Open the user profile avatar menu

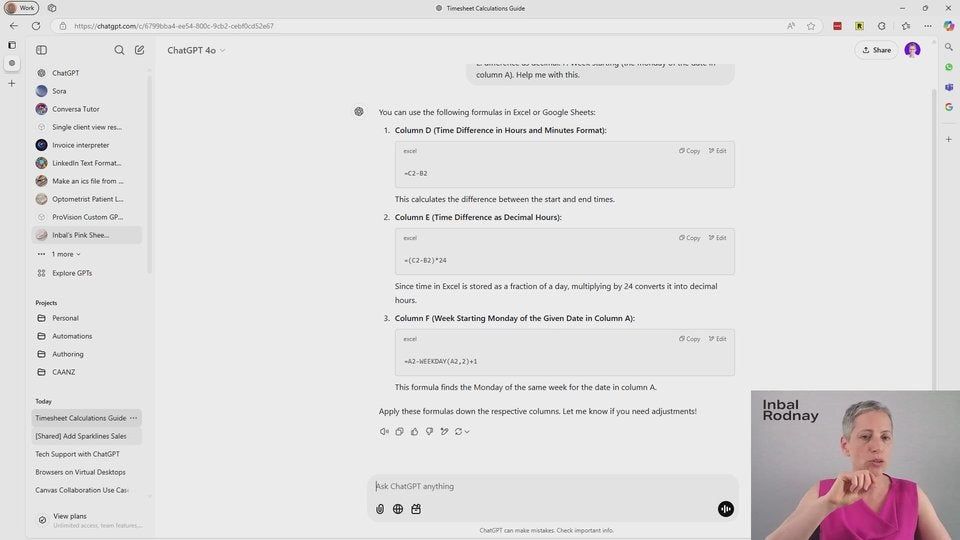912,50
